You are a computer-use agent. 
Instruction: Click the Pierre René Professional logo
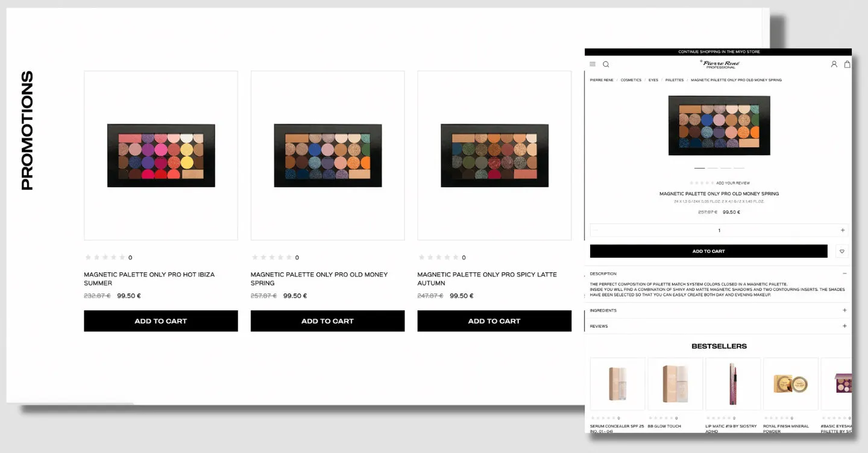tap(720, 64)
